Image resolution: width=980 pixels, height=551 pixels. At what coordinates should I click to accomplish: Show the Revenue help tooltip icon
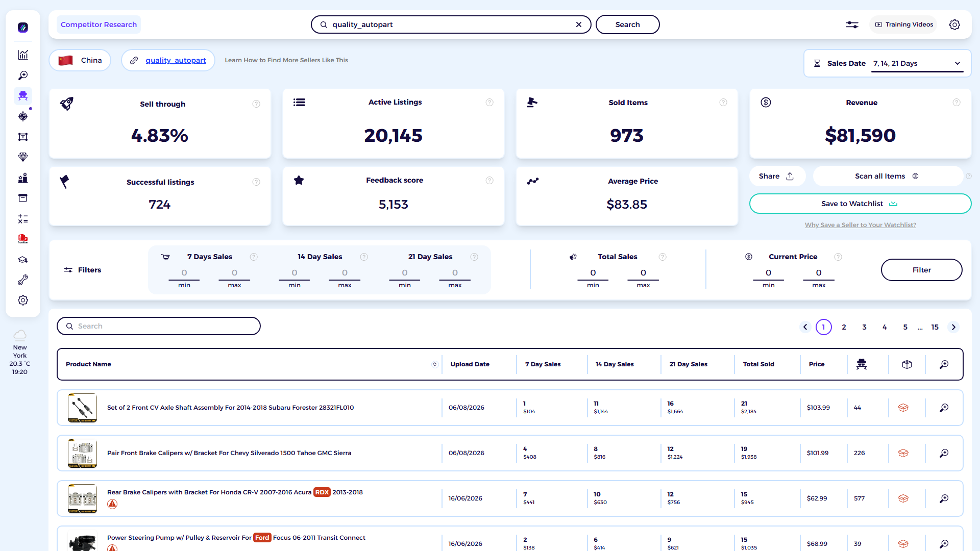(957, 103)
